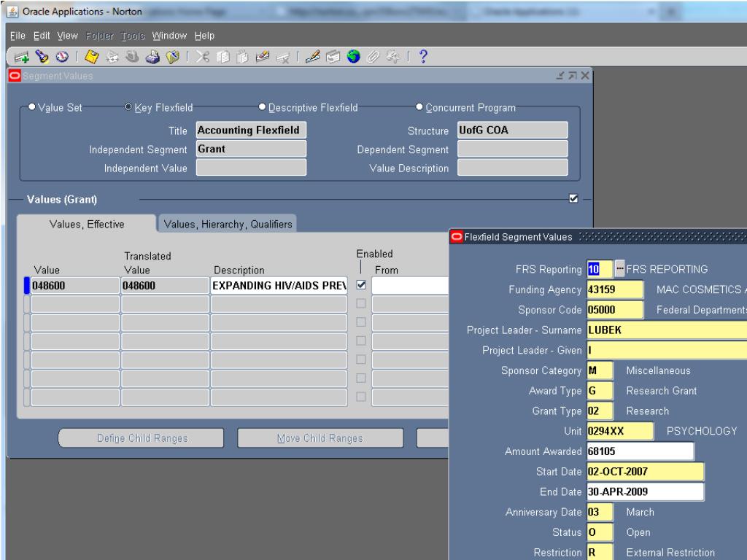Click the Translations globe icon
The width and height of the screenshot is (747, 560).
tap(353, 57)
